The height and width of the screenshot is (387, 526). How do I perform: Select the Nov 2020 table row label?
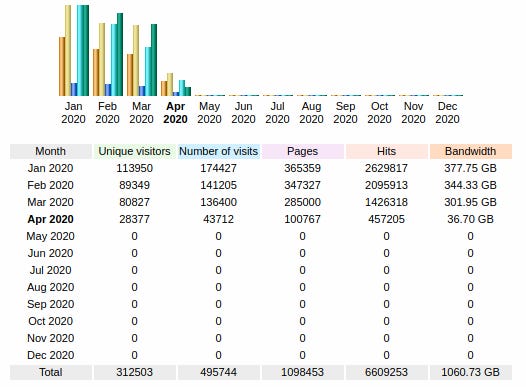point(51,338)
